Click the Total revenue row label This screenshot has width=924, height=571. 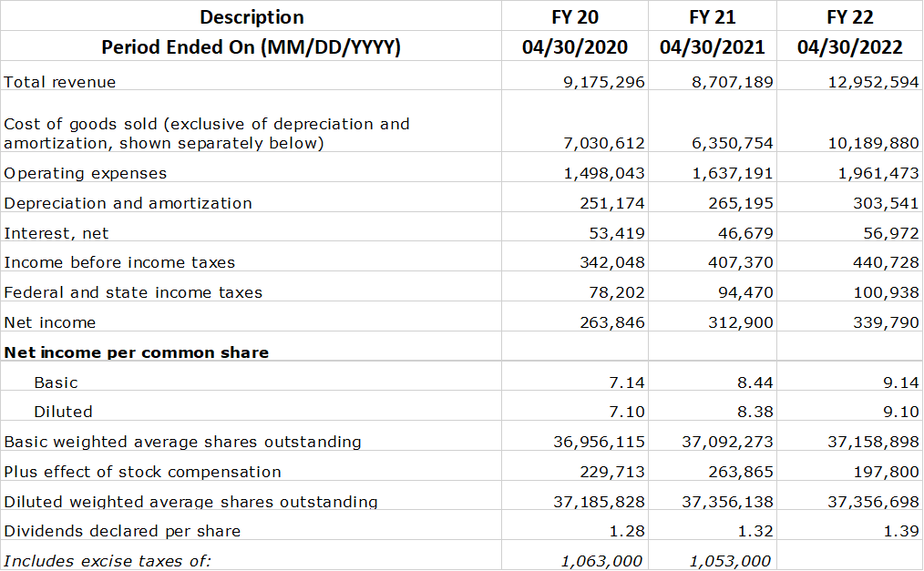(59, 82)
